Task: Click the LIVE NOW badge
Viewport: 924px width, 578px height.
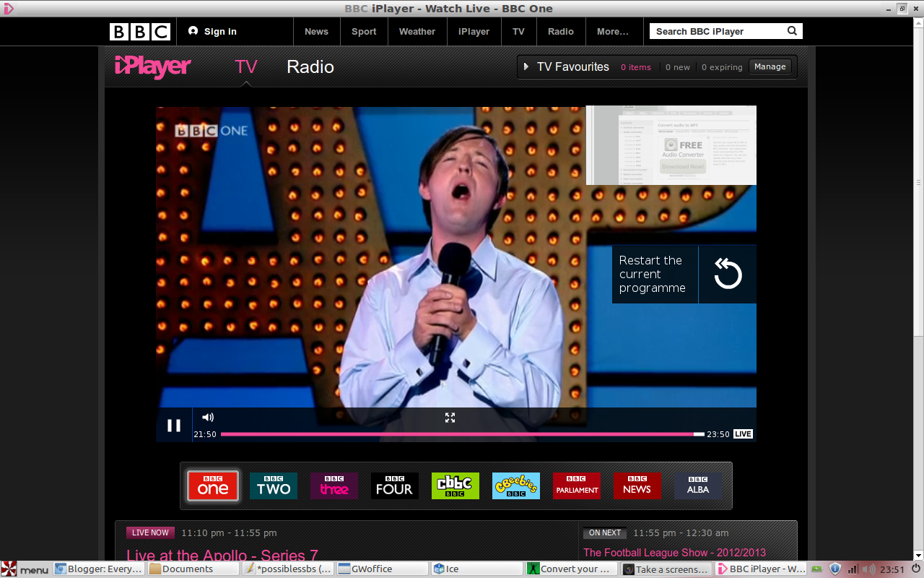Action: 150,532
